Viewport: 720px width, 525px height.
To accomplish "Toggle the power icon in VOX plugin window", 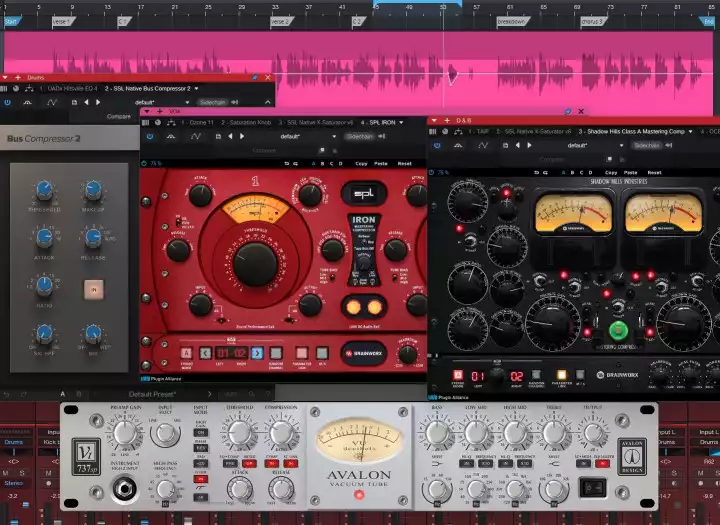I will (150, 136).
